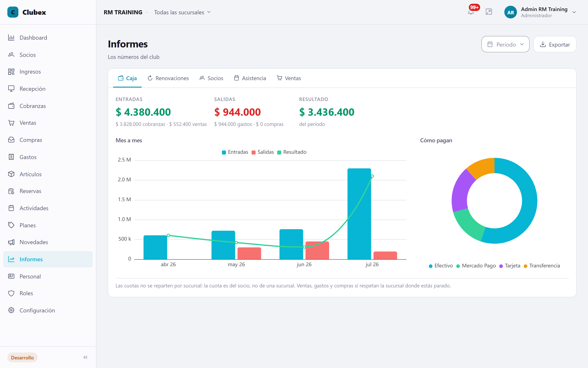Go to Dashboard in the sidebar
The image size is (588, 368).
[x=48, y=37]
